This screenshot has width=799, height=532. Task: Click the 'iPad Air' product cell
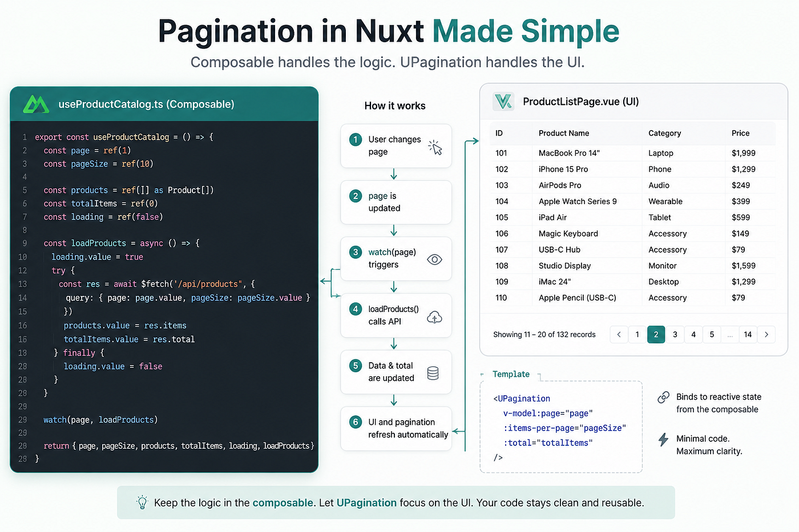tap(552, 217)
